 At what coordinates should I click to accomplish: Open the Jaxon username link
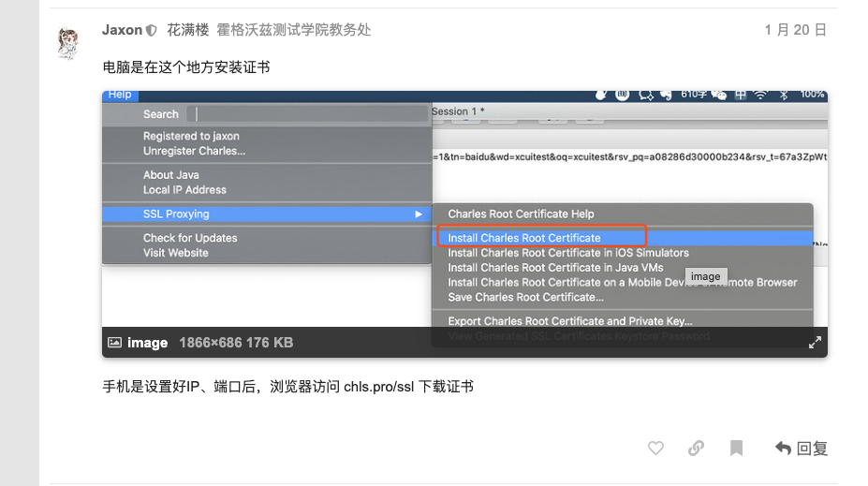[122, 30]
